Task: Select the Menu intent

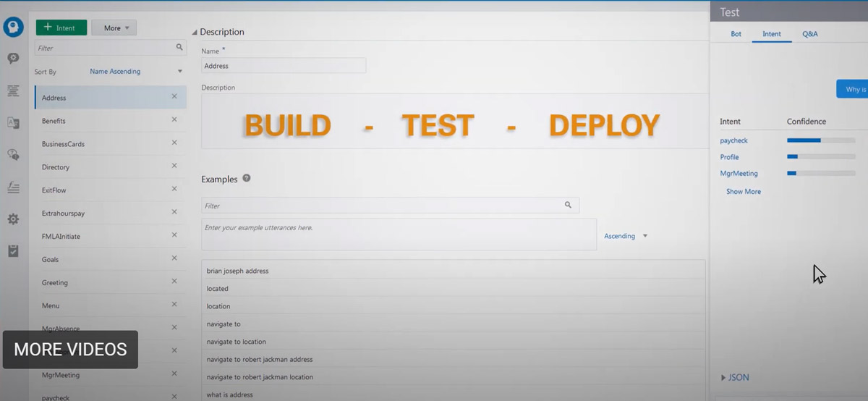Action: point(111,305)
